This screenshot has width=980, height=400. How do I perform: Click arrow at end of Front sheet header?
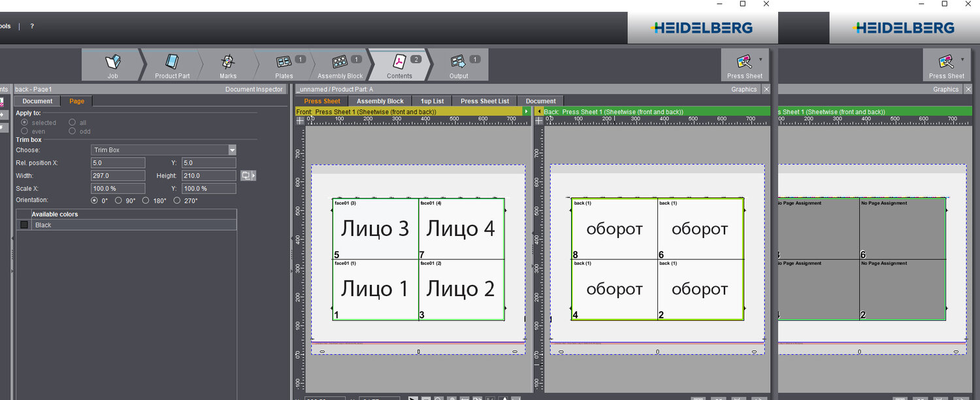[527, 112]
